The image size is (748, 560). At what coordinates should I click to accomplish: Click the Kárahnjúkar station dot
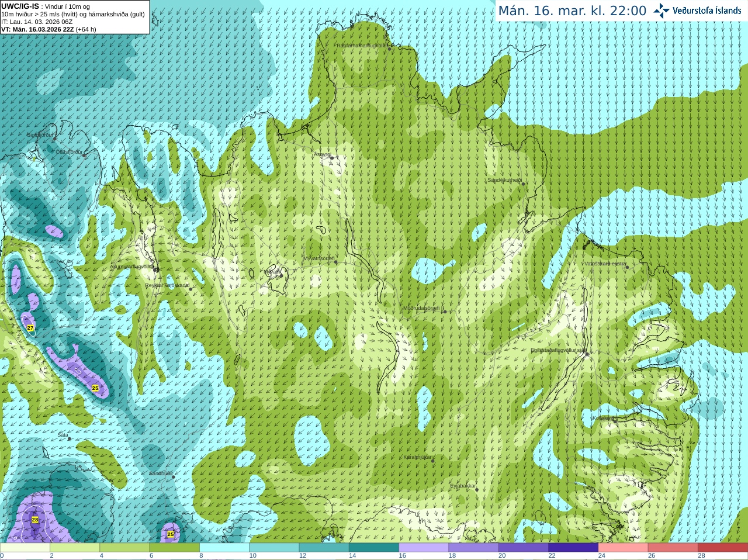click(x=433, y=461)
